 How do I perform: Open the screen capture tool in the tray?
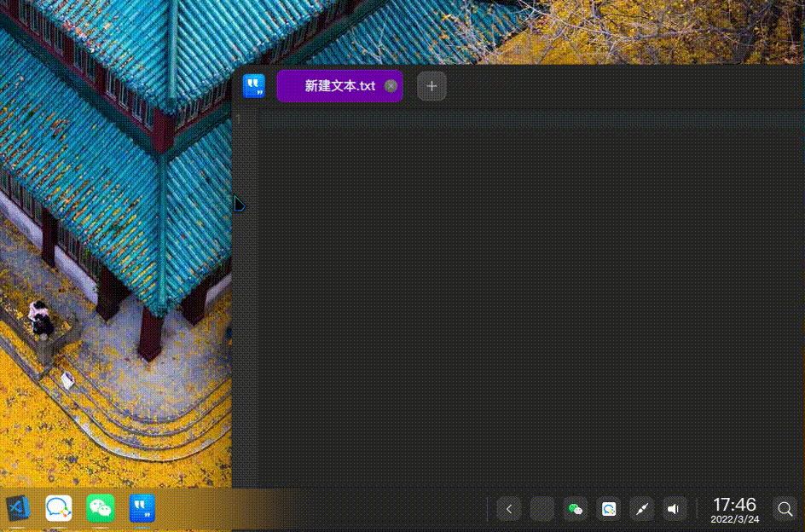coord(609,508)
